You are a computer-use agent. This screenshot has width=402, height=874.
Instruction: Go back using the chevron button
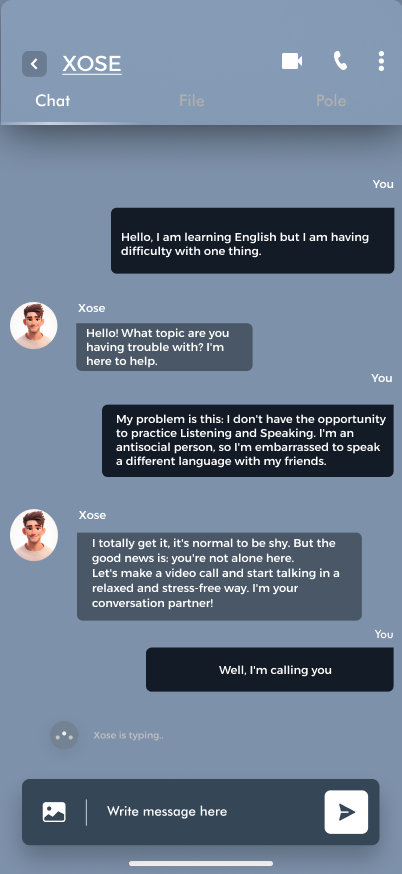coord(34,64)
